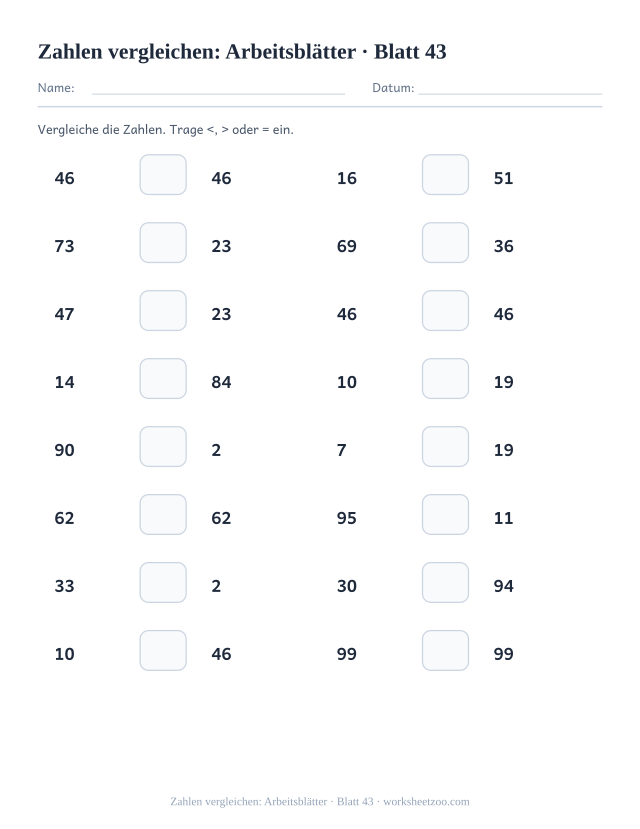Viewport: 640px width, 829px height.
Task: Click answer box between 33 and 2
Action: 163,583
